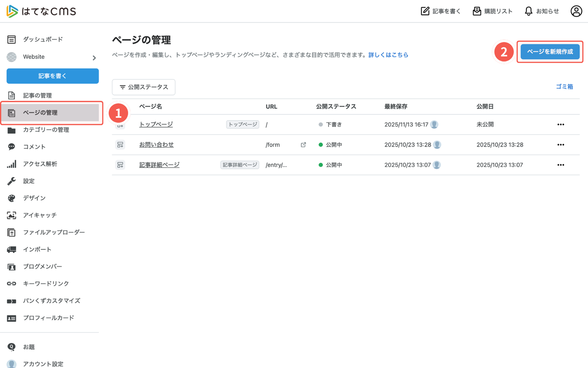Toggle the 公開ステータス filter

point(144,87)
